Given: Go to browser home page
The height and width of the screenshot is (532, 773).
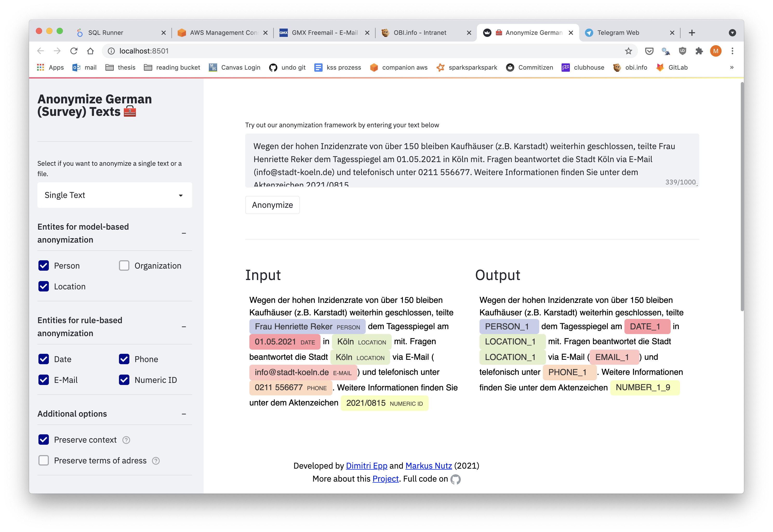Looking at the screenshot, I should [x=90, y=51].
